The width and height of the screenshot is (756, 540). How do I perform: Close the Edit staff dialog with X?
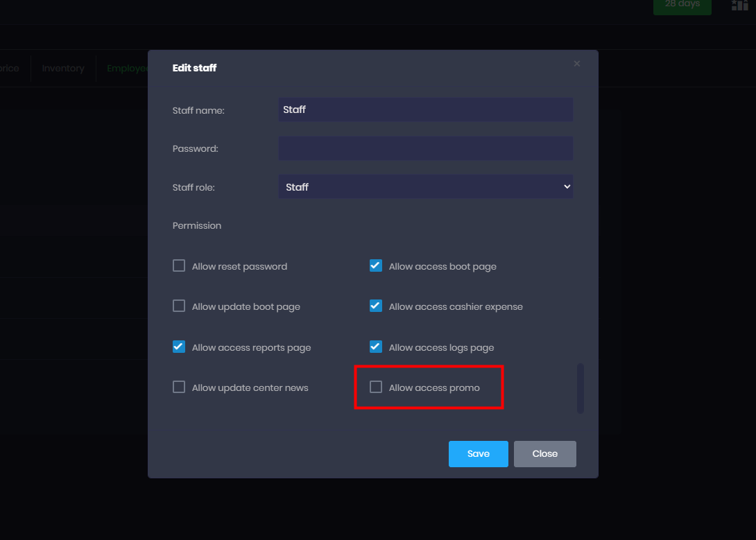(576, 64)
